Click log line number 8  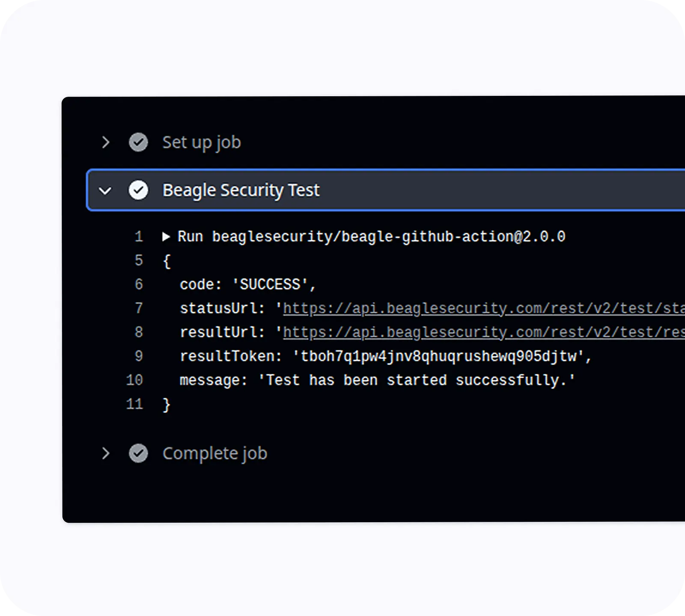139,332
